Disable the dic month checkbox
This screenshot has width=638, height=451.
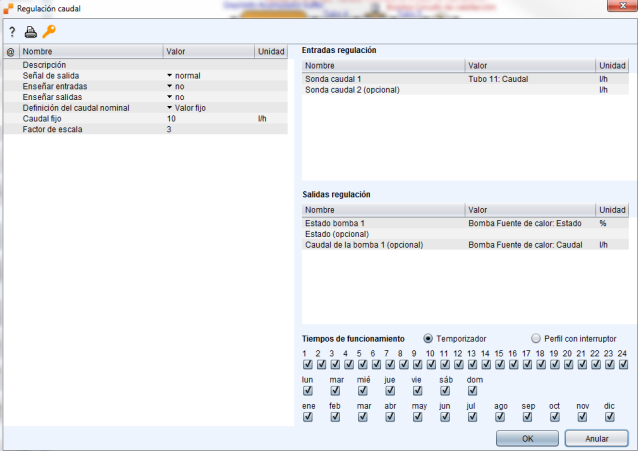[x=609, y=417]
